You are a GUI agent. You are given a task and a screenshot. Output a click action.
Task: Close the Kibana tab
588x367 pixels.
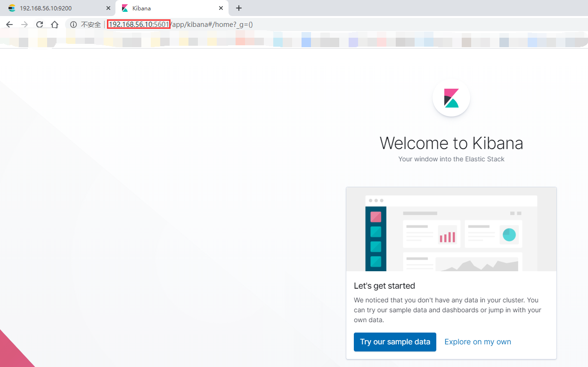click(221, 8)
